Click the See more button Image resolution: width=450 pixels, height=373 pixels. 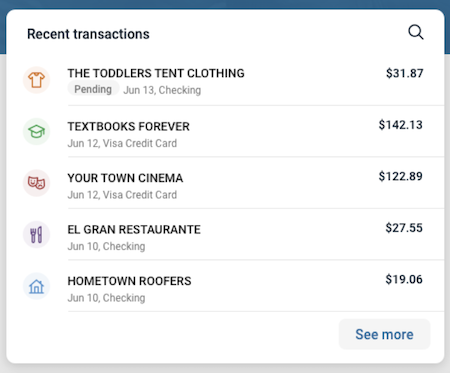[384, 334]
